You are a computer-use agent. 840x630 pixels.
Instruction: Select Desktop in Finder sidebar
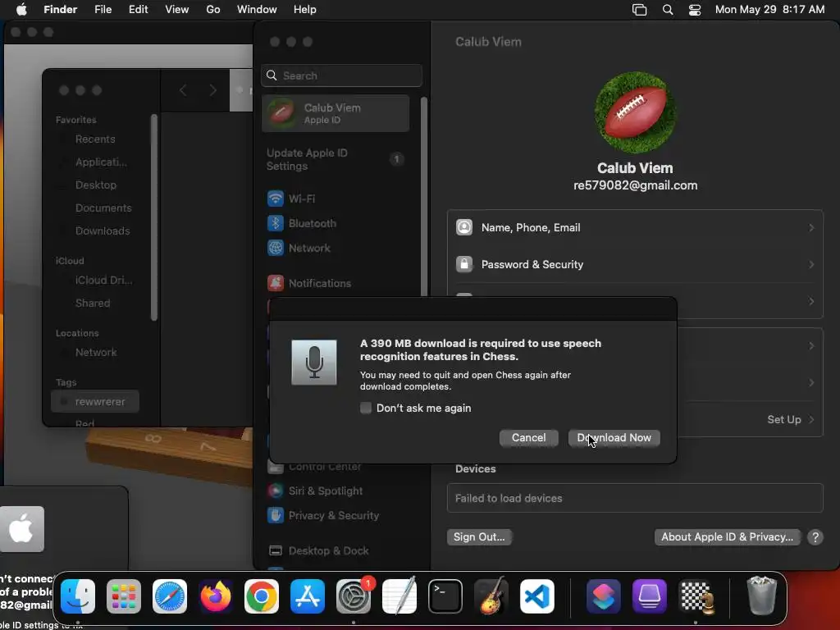coord(96,185)
